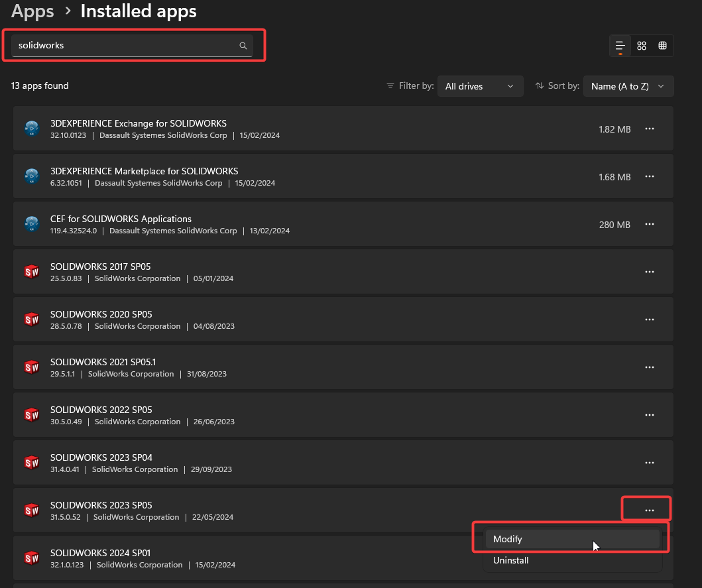
Task: Click the 3DEXPERIENCE Exchange for SOLIDWORKS app icon
Action: (x=31, y=129)
